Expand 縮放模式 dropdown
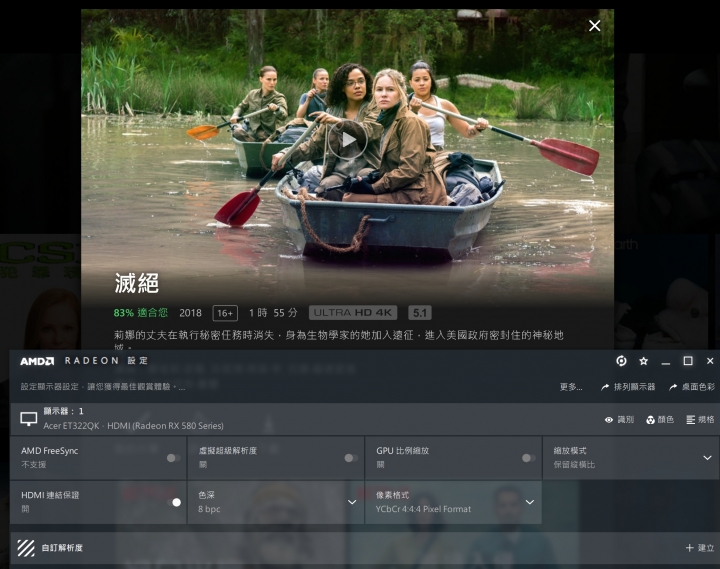 coord(707,458)
